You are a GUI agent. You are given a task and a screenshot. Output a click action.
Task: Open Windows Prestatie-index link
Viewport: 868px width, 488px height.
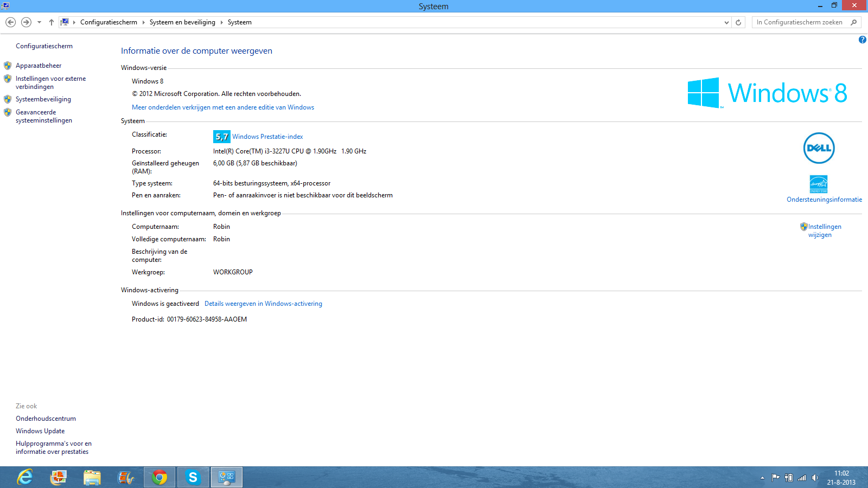tap(267, 137)
